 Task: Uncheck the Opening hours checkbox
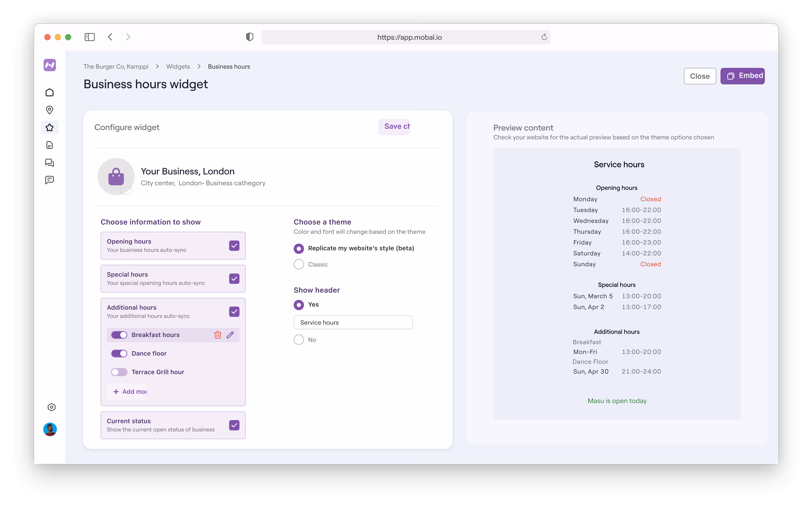(234, 246)
